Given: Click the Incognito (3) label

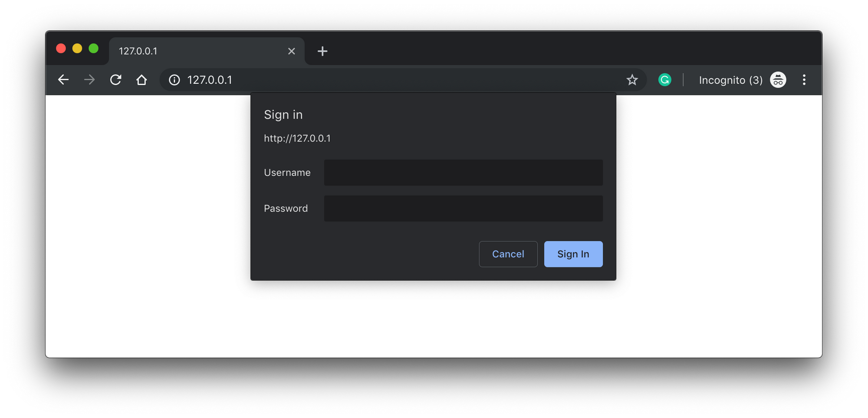Looking at the screenshot, I should 730,79.
